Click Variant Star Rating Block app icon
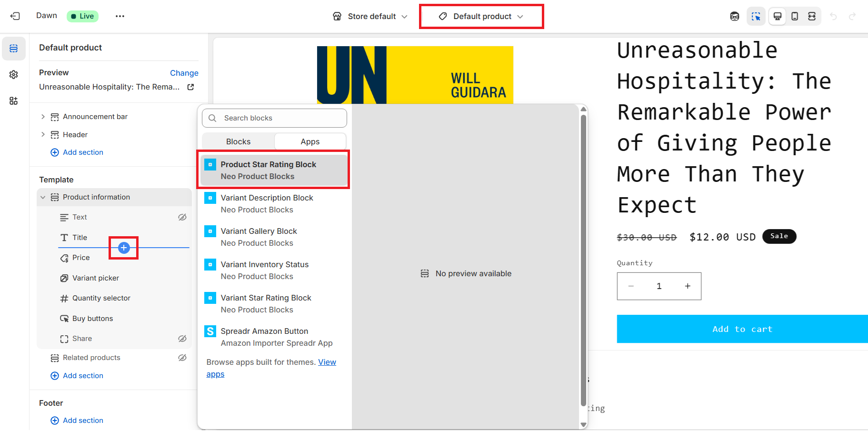 (210, 298)
